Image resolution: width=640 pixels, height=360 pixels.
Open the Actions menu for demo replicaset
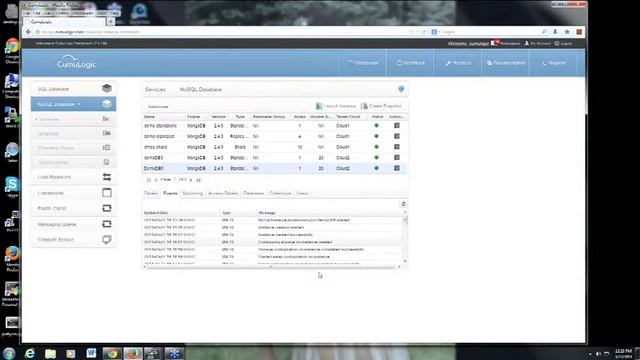(397, 136)
